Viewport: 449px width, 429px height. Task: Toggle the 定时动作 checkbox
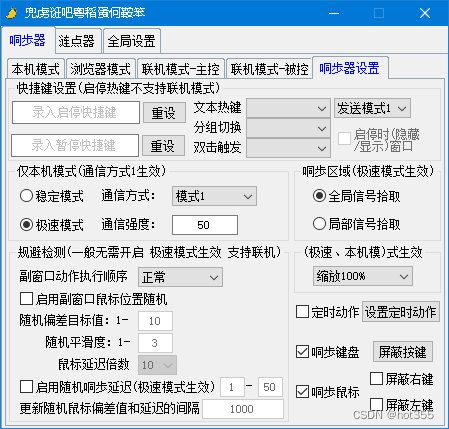pyautogui.click(x=302, y=312)
